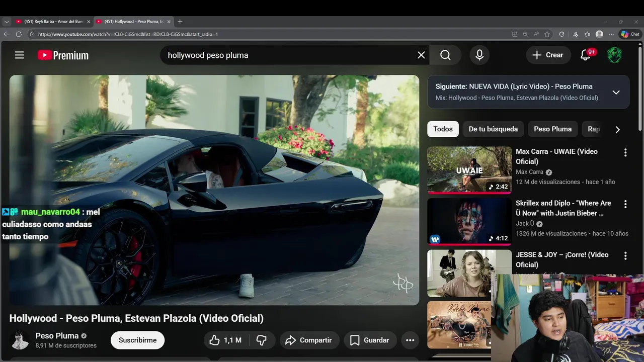This screenshot has height=362, width=644.
Task: Select the Rap filter chip
Action: click(x=594, y=129)
